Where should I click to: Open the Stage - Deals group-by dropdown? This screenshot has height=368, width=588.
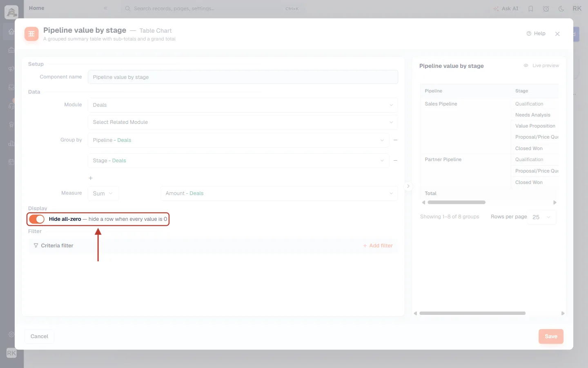pyautogui.click(x=238, y=161)
